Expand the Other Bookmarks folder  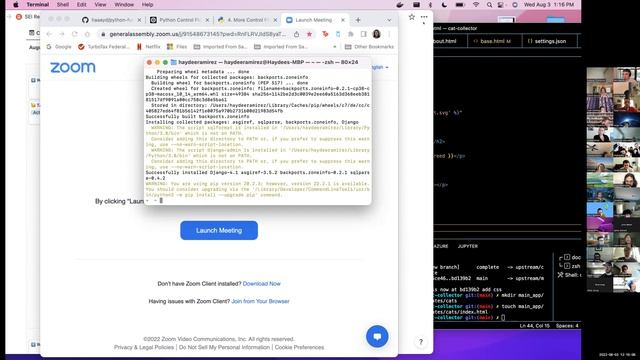click(369, 47)
